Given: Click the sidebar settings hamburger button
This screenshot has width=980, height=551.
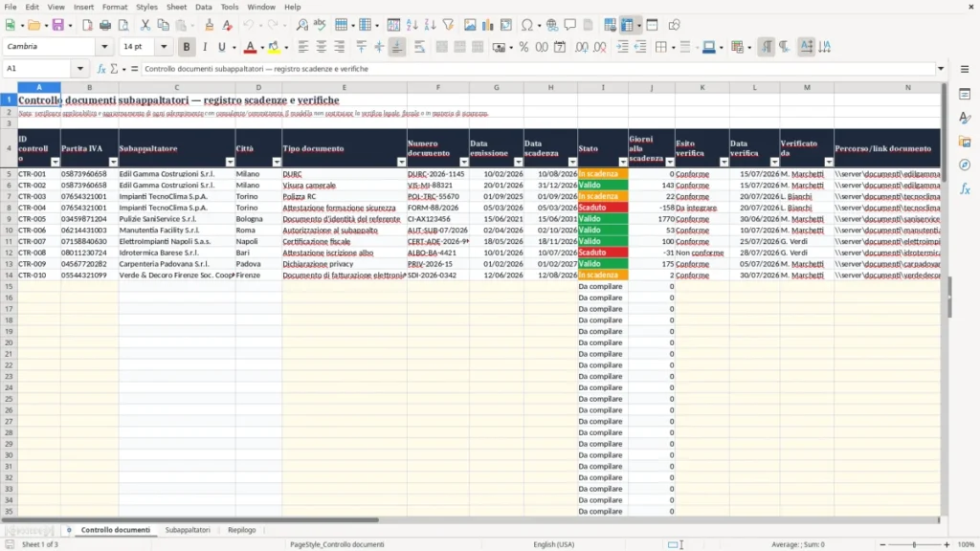Looking at the screenshot, I should (x=965, y=69).
